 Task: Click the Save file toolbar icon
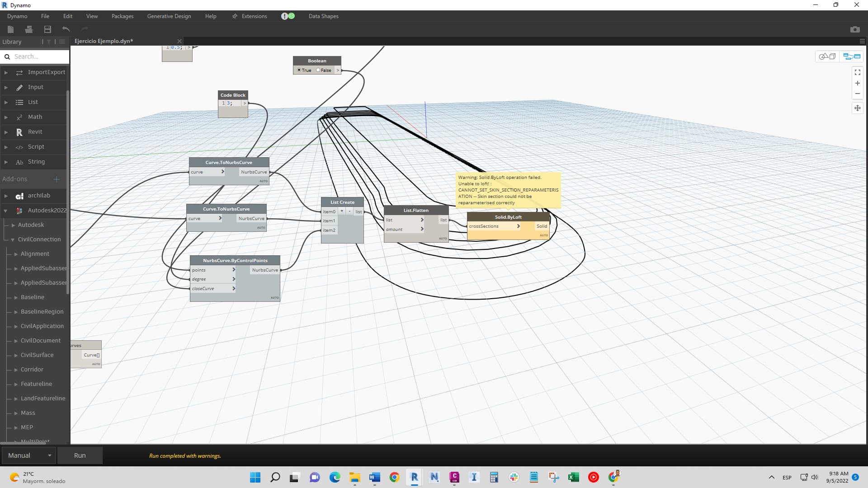[x=47, y=29]
